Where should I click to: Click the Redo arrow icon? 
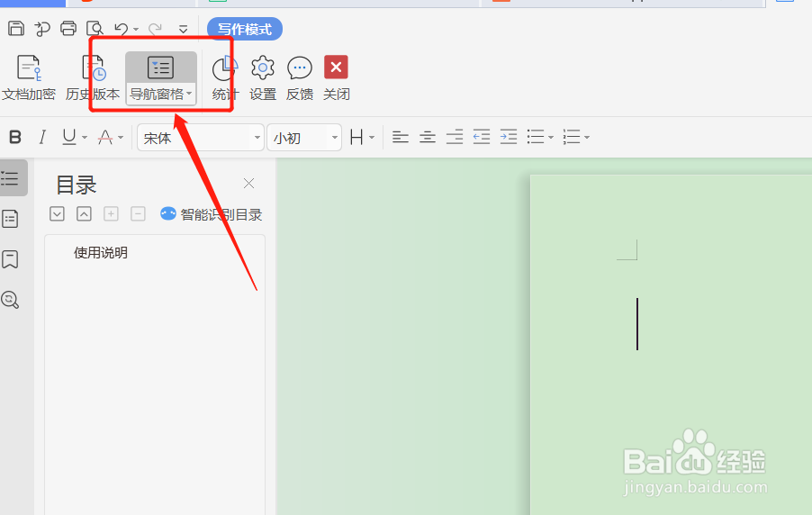point(155,29)
